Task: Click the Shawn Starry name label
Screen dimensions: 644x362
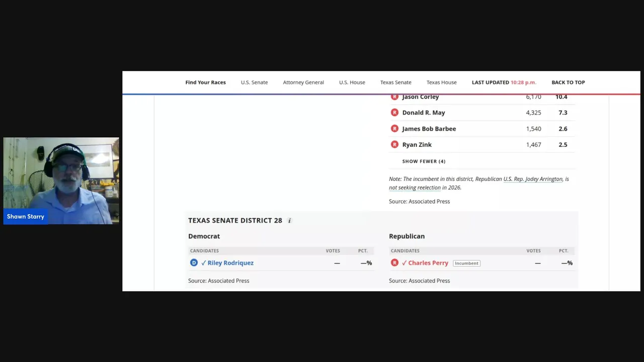Action: coord(26,216)
